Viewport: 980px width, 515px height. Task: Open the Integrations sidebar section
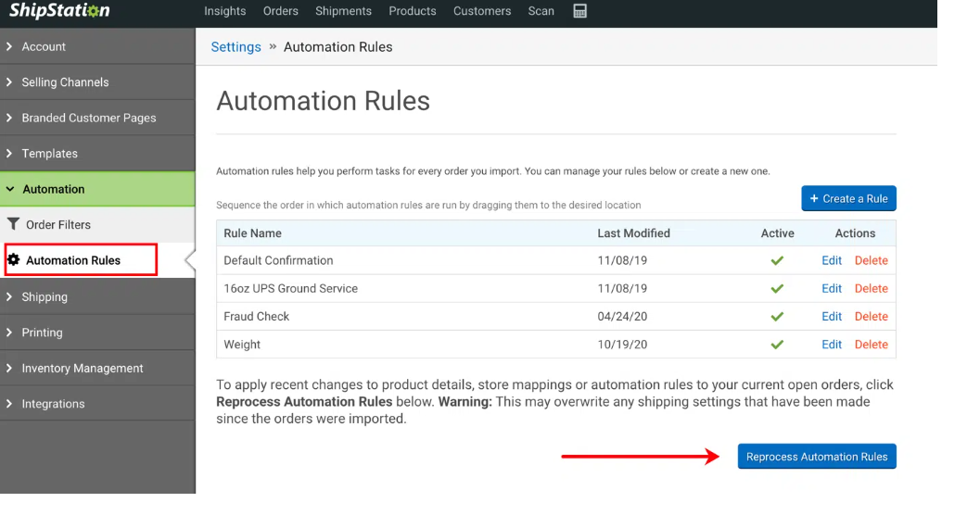(97, 403)
